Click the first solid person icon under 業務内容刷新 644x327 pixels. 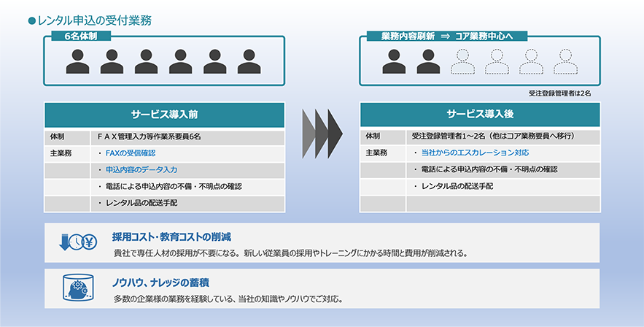click(x=395, y=62)
